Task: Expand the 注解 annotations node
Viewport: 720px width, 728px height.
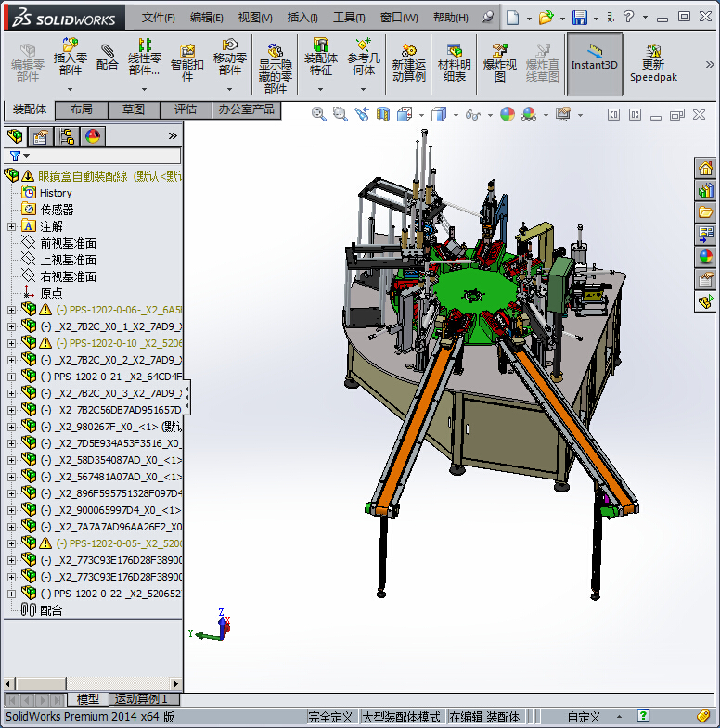Action: pos(11,226)
